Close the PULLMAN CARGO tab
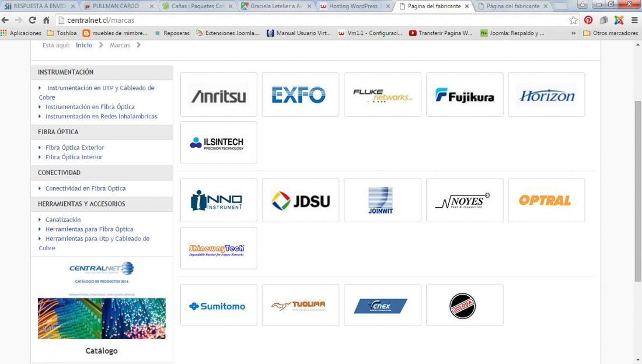 pyautogui.click(x=152, y=6)
